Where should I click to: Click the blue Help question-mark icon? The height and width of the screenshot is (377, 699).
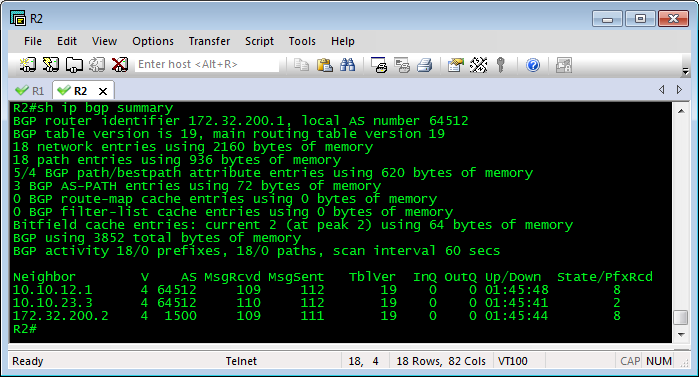[533, 65]
